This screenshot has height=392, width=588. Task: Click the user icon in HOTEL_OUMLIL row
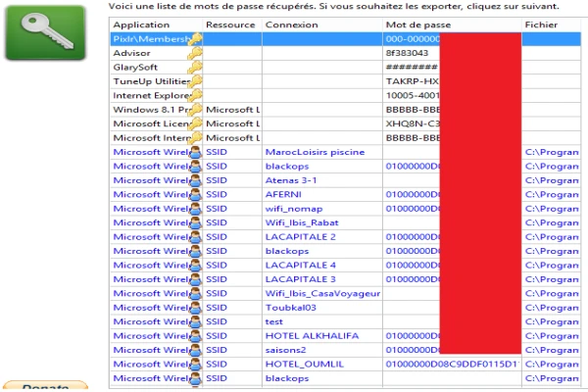pos(195,365)
